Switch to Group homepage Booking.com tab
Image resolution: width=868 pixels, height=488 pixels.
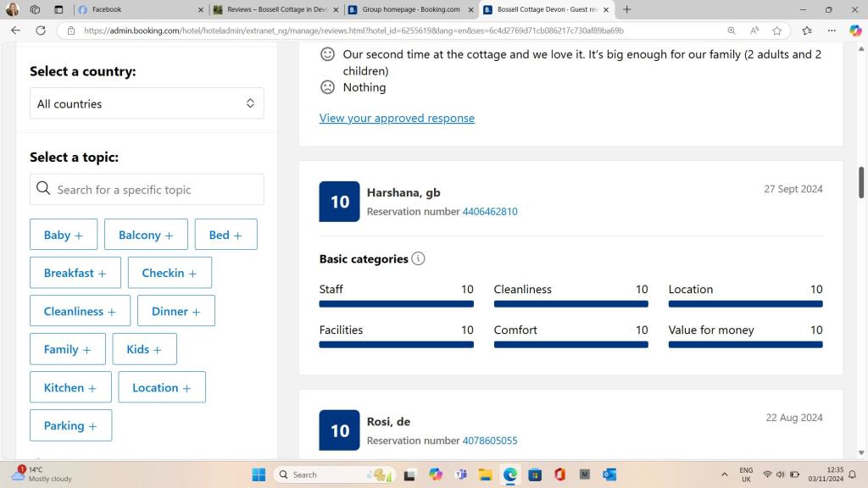411,9
